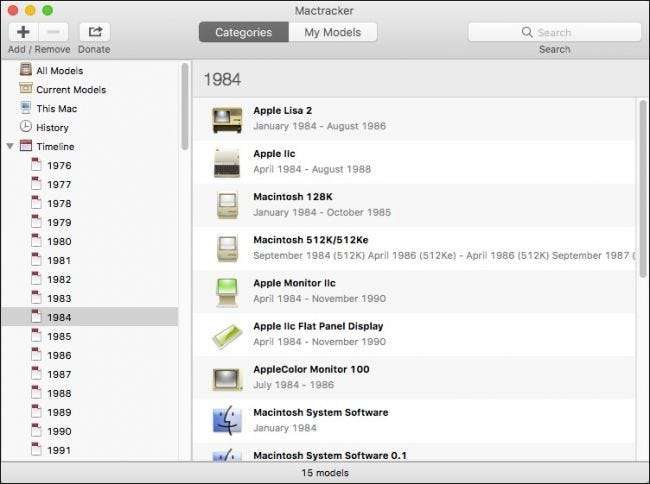Image resolution: width=650 pixels, height=484 pixels.
Task: Select year 1976 in Timeline
Action: click(x=59, y=166)
